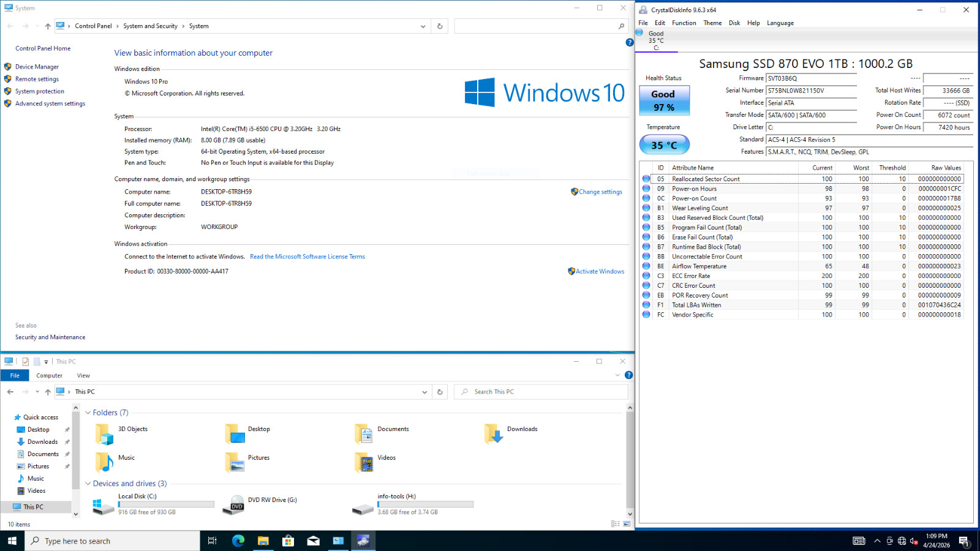This screenshot has width=980, height=551.
Task: Open Remote settings in the System window
Action: tap(37, 79)
